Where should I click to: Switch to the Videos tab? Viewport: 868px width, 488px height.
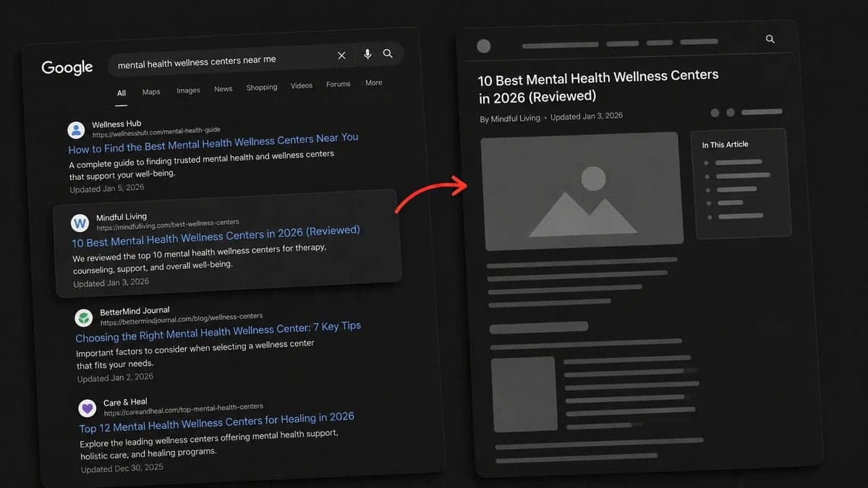coord(302,85)
